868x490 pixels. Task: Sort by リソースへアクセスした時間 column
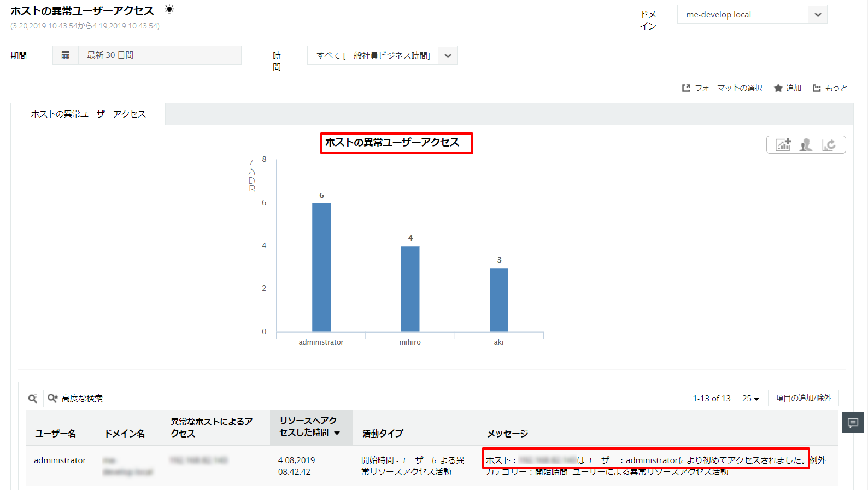[x=309, y=427]
